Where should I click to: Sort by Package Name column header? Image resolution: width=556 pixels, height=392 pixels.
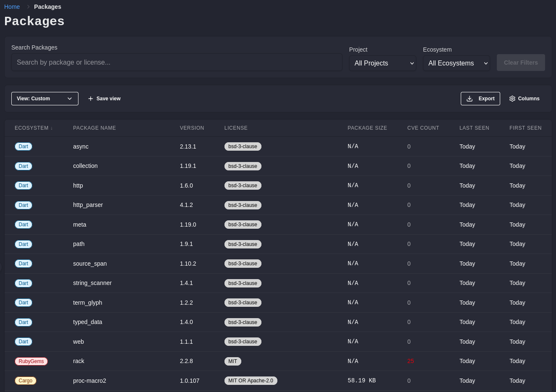[94, 128]
